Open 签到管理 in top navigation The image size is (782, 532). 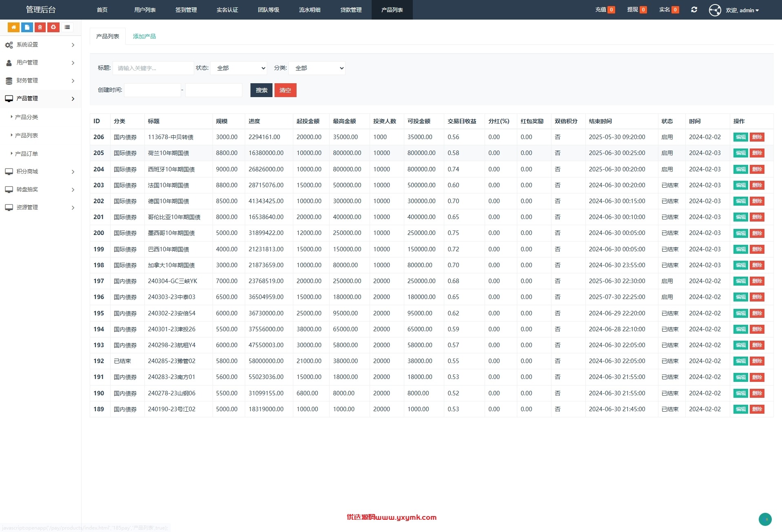pyautogui.click(x=186, y=10)
